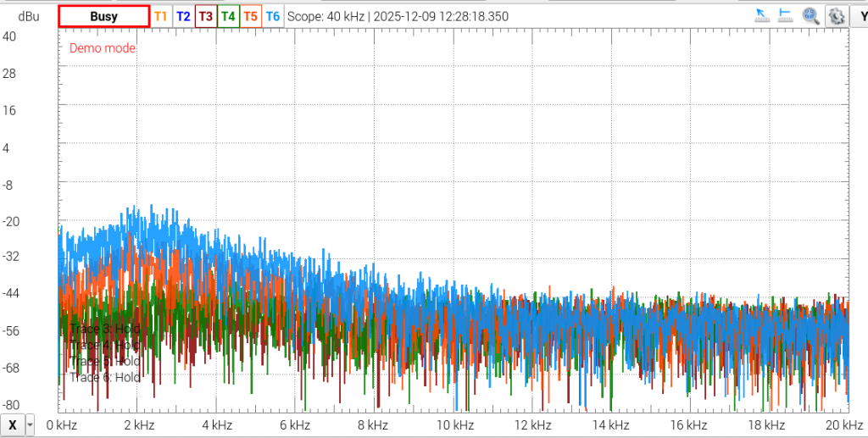Screen dimensions: 868x438
Task: Open the graph settings gear
Action: [x=836, y=16]
